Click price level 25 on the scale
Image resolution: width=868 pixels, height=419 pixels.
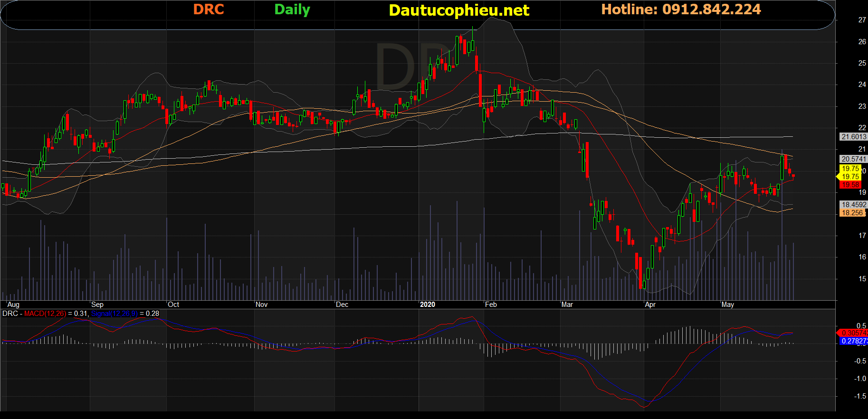[x=862, y=63]
